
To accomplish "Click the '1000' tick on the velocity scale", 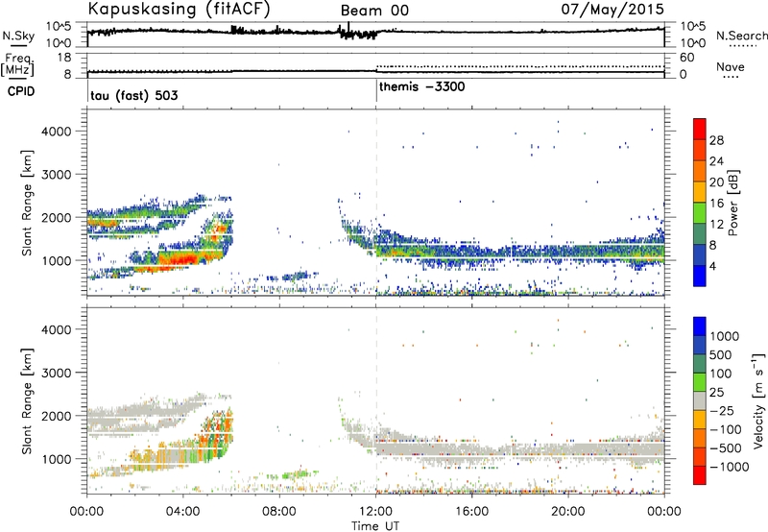I will [x=725, y=336].
